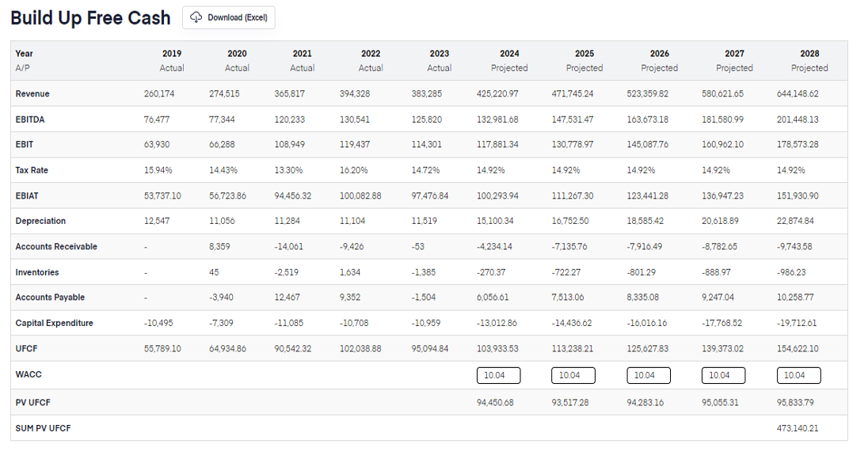Edit the 2025 WACC input field
This screenshot has width=868, height=459.
pyautogui.click(x=573, y=374)
